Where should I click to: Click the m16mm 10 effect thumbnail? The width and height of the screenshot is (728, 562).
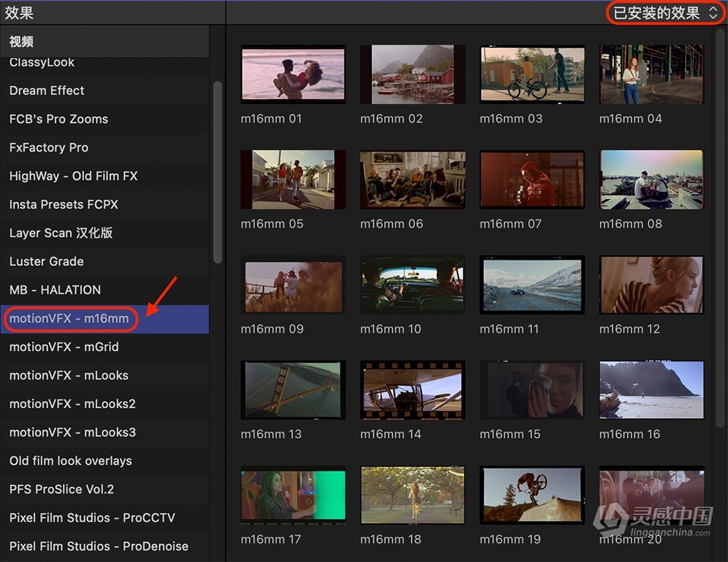click(413, 285)
